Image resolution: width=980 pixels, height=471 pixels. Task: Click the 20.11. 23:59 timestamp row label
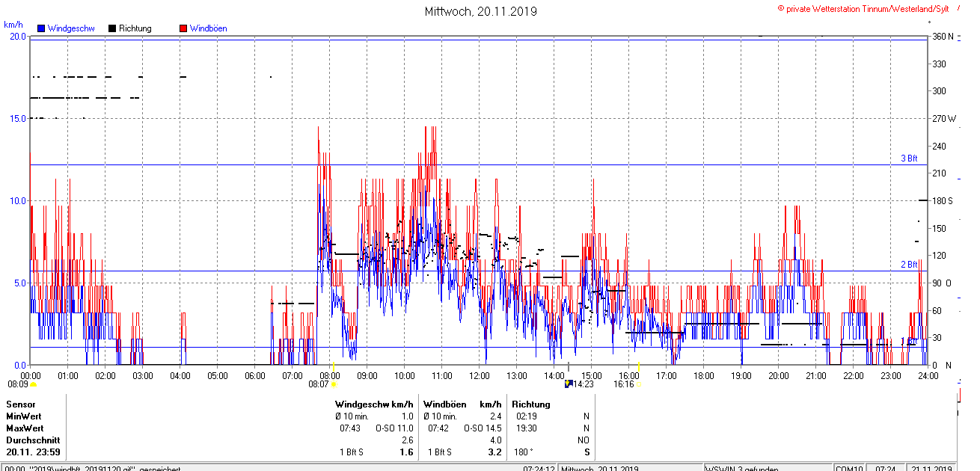point(34,452)
